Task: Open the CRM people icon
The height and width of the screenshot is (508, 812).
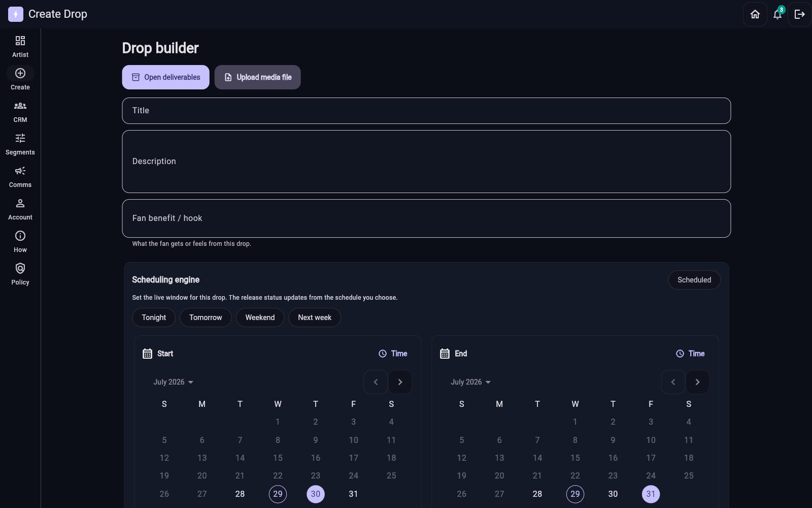Action: click(20, 106)
